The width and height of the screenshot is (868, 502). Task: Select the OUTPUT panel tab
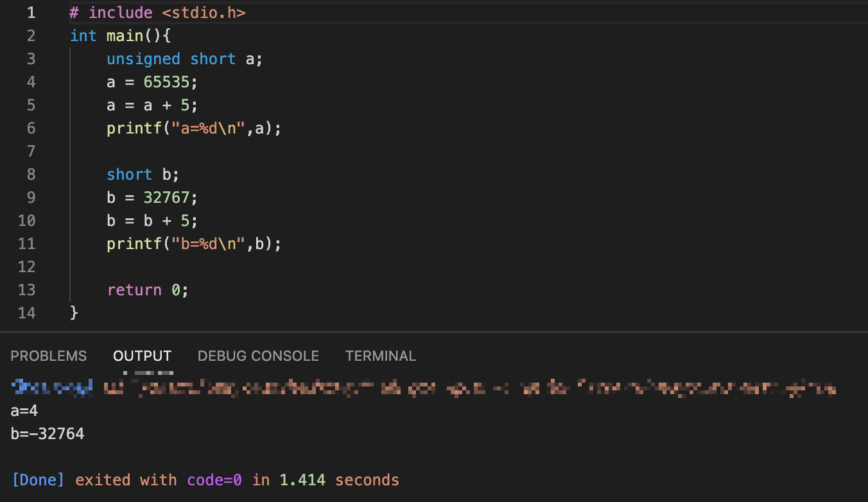143,356
